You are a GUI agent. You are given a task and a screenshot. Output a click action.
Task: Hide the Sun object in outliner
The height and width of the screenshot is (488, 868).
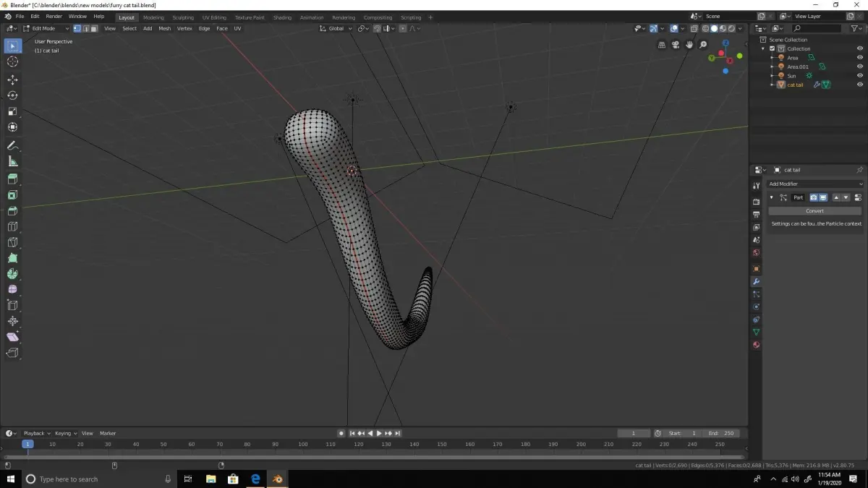tap(860, 75)
